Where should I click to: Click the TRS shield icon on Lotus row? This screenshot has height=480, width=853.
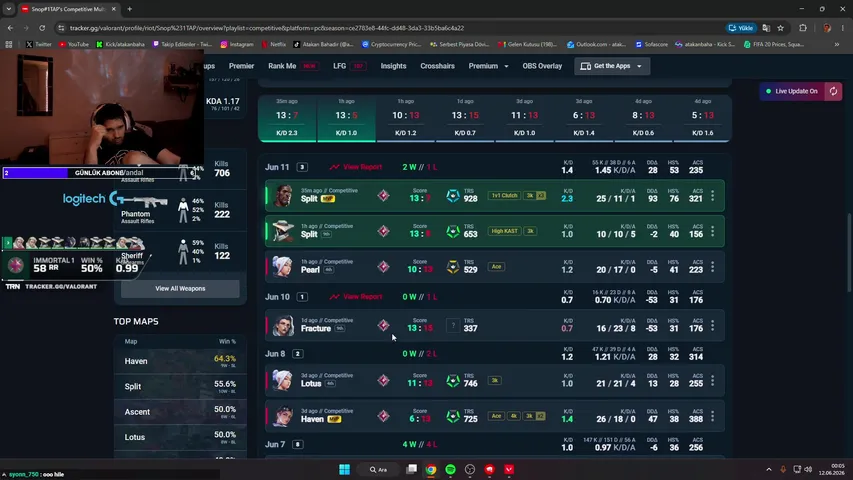[x=453, y=380]
